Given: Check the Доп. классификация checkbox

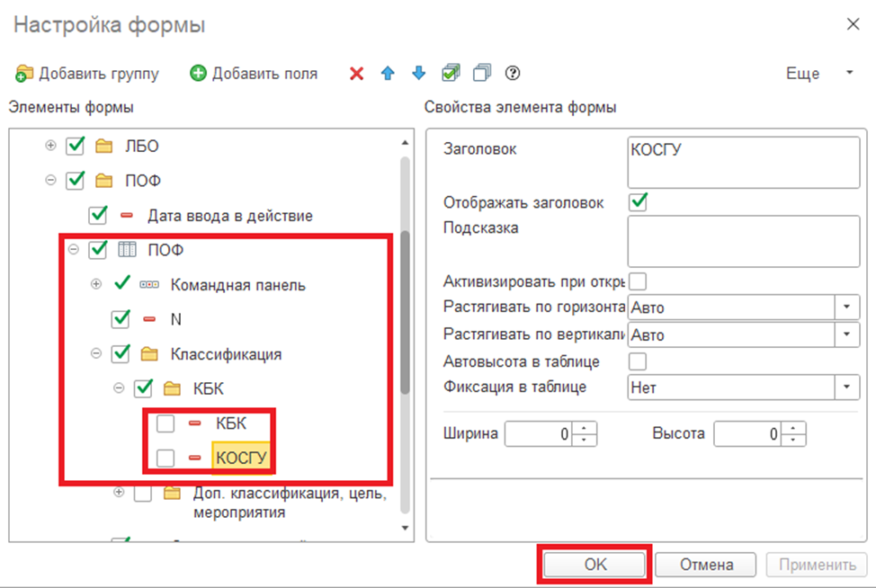Looking at the screenshot, I should (143, 493).
